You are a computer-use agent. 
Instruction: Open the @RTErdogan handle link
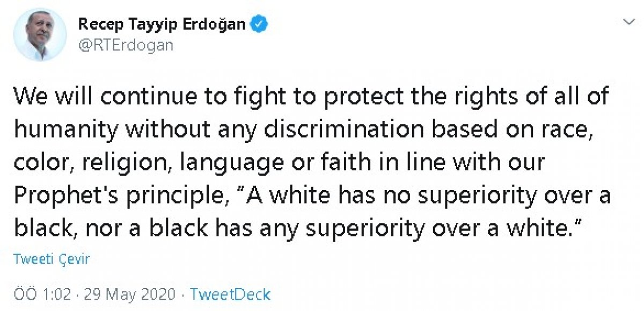pos(126,45)
